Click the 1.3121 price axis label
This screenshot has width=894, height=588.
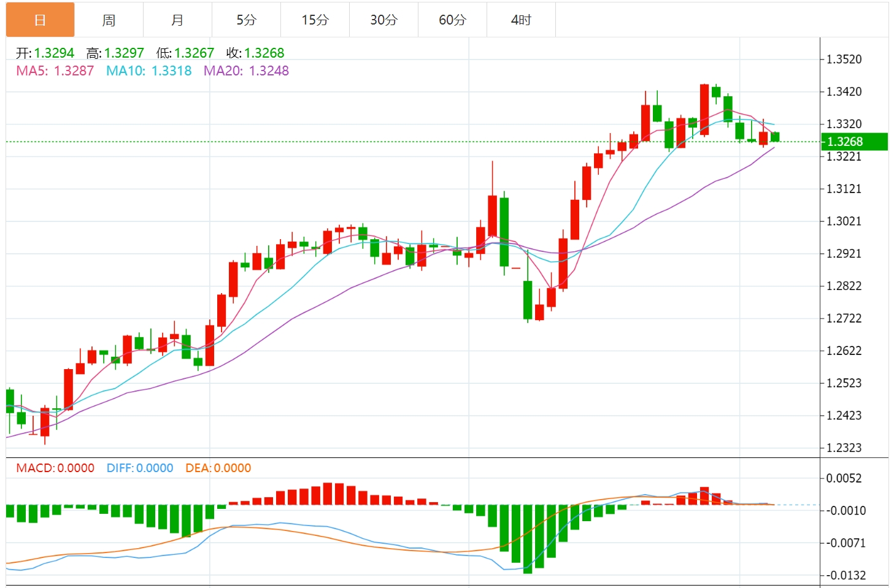click(844, 189)
